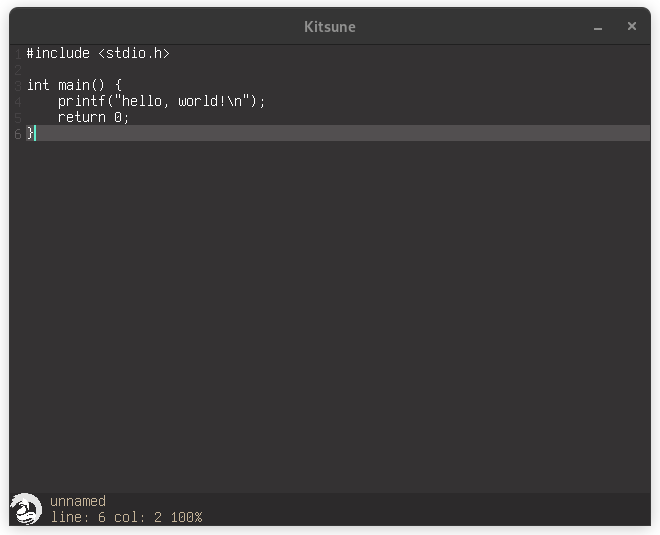Click the printf hello world line
This screenshot has height=535, width=660.
click(x=161, y=101)
